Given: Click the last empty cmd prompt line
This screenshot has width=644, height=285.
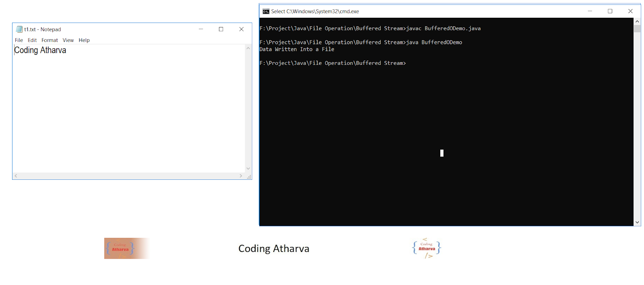Looking at the screenshot, I should (x=333, y=63).
